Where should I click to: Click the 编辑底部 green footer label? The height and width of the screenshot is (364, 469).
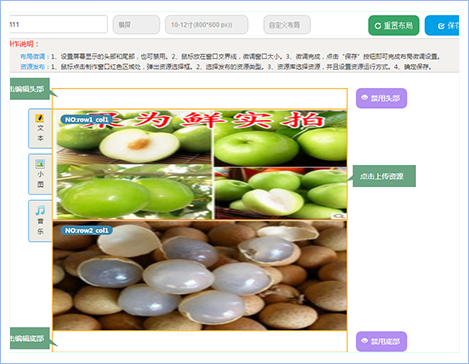click(30, 338)
